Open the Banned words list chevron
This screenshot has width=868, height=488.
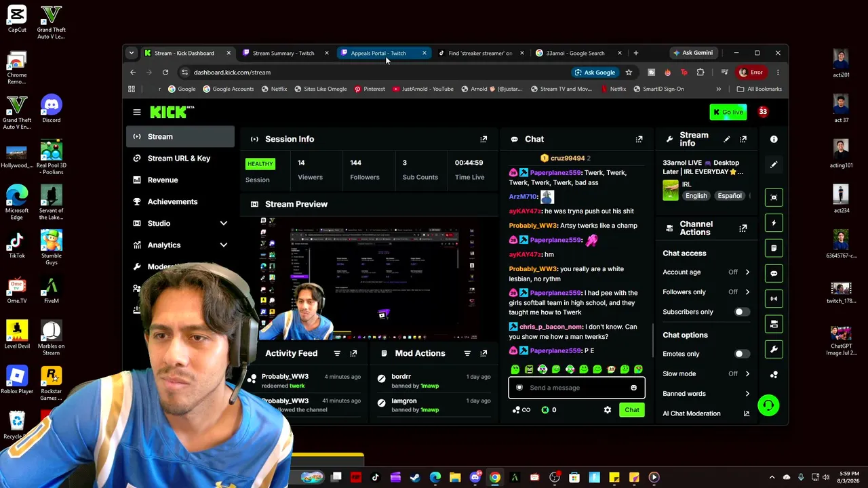[747, 394]
